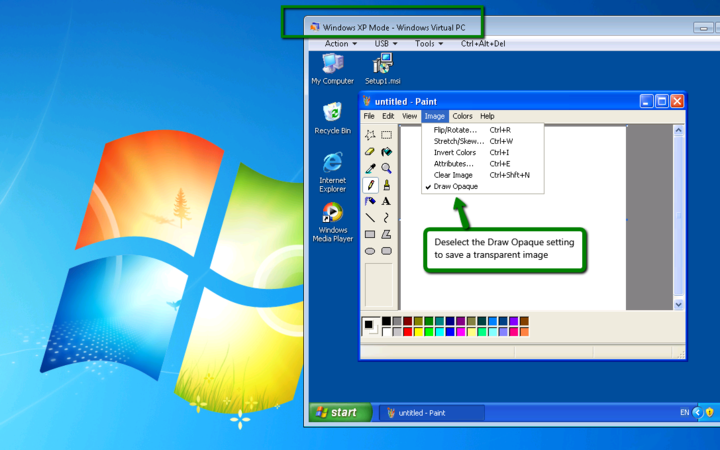Choose Stretch/Skew from Image menu
720x450 pixels.
pos(482,141)
